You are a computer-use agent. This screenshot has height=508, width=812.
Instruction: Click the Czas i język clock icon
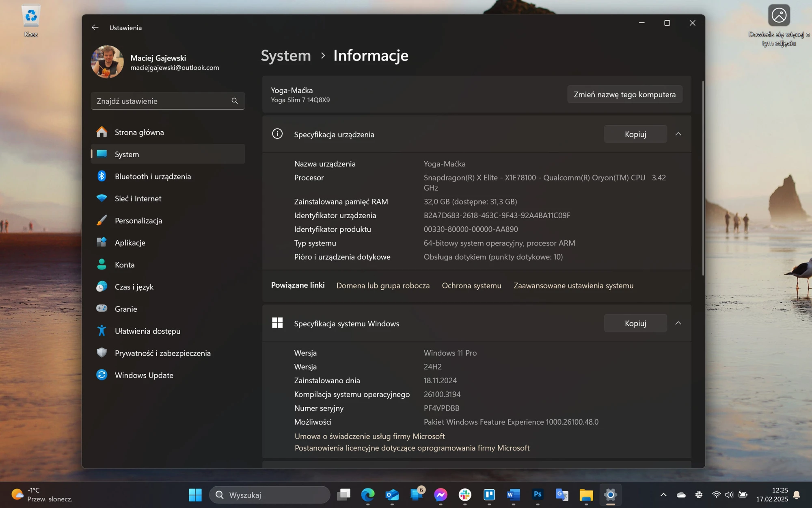101,287
